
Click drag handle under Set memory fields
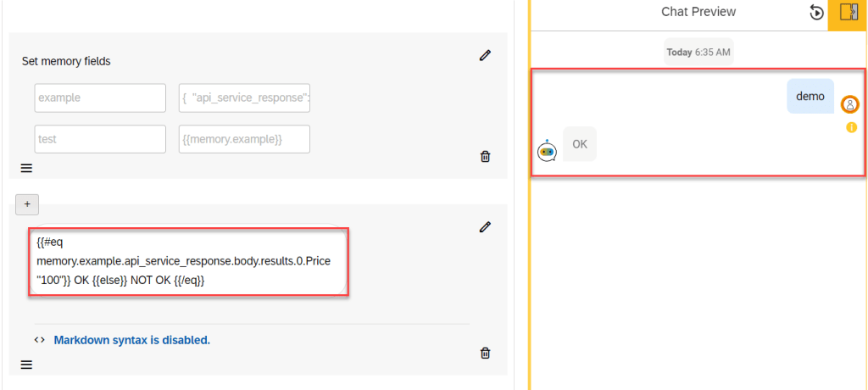(x=26, y=168)
